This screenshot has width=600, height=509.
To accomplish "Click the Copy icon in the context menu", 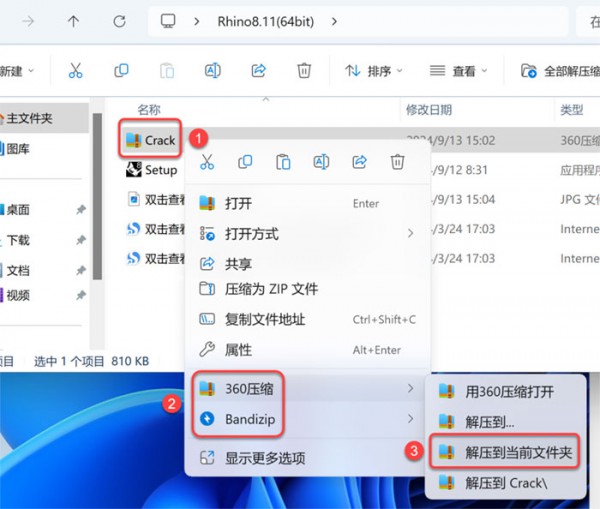I will point(245,162).
